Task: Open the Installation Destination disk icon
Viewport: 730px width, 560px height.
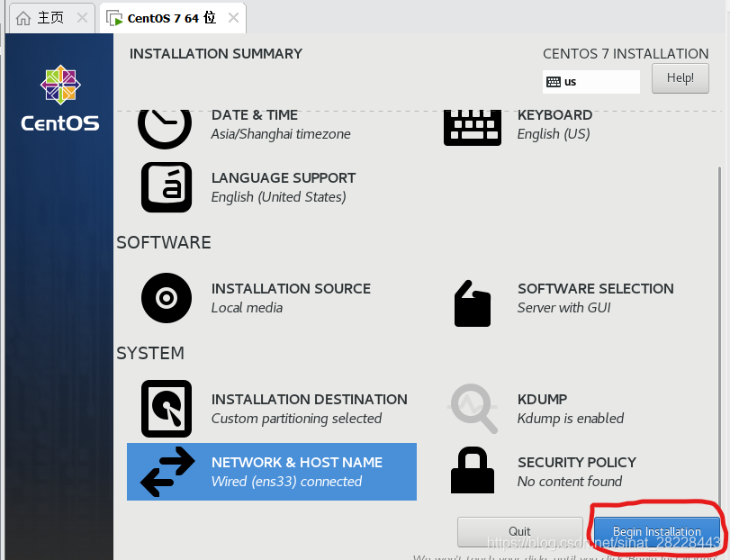Action: pyautogui.click(x=167, y=409)
